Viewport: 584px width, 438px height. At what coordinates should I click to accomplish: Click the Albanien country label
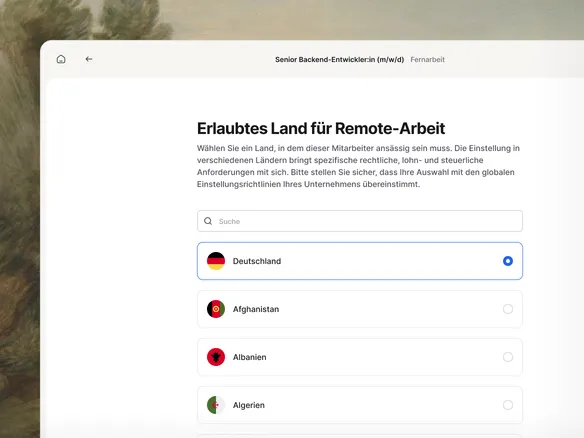point(250,357)
